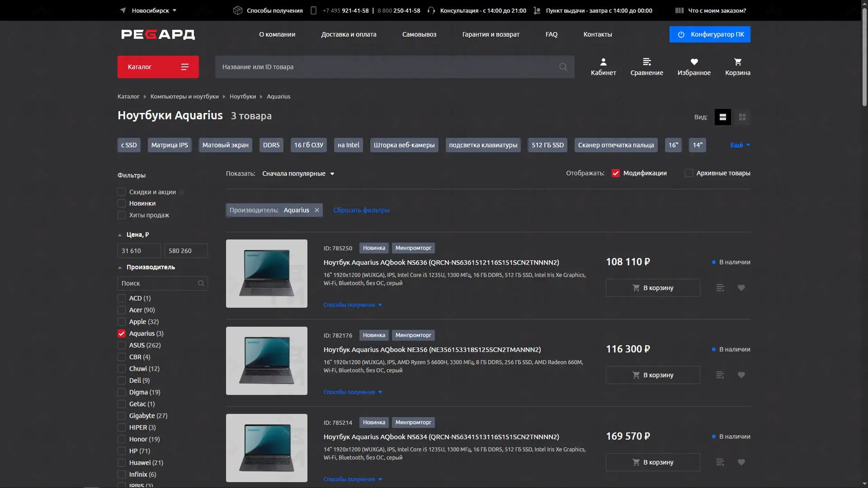Click the search magnifier in the top search bar
868x488 pixels.
click(563, 67)
